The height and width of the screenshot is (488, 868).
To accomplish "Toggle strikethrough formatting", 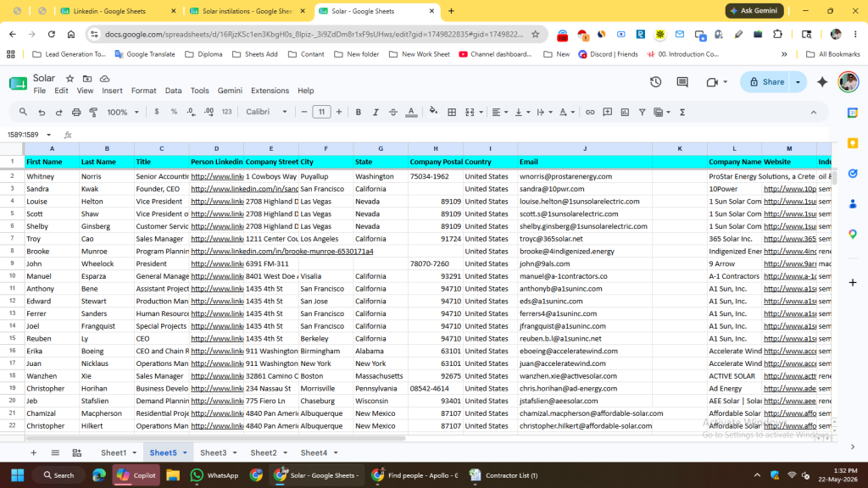I will click(393, 113).
